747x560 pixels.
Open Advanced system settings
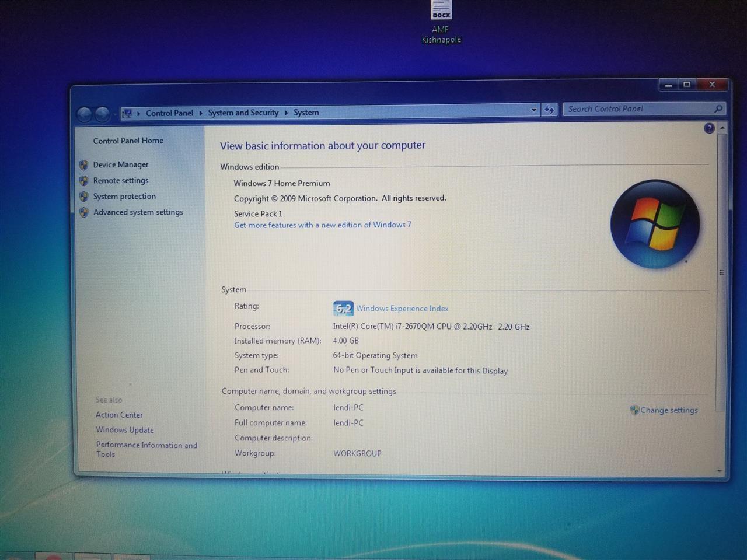tap(138, 212)
